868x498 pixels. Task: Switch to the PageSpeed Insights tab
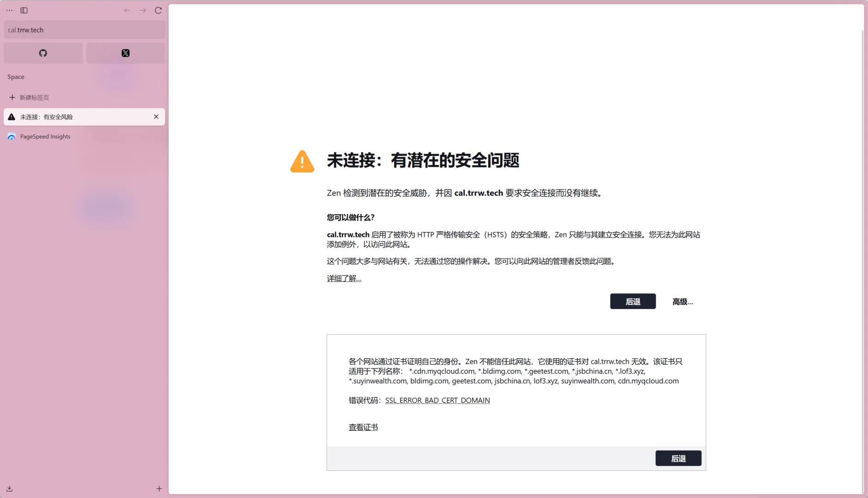[45, 136]
